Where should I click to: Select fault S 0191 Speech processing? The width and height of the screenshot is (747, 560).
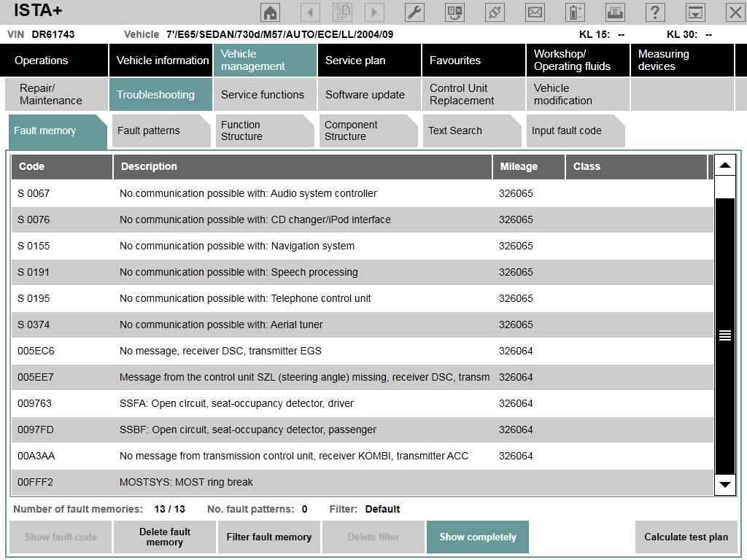point(363,272)
